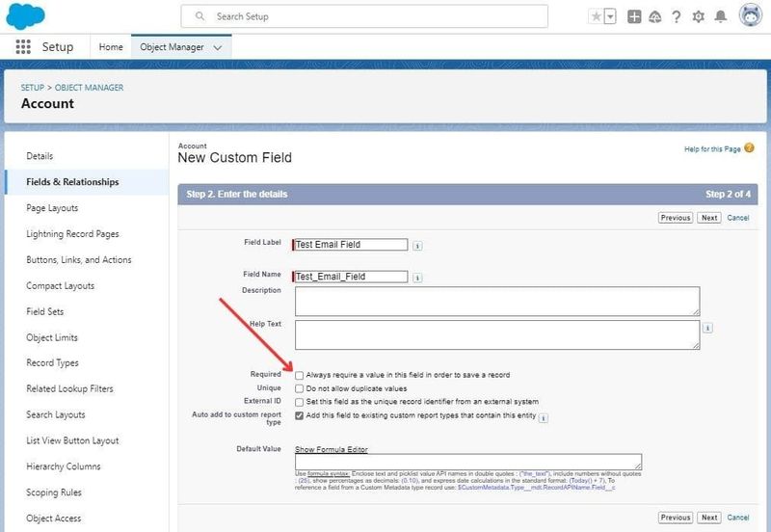Screen dimensions: 771x532
Task: Open the Setup gear icon
Action: pyautogui.click(x=698, y=17)
